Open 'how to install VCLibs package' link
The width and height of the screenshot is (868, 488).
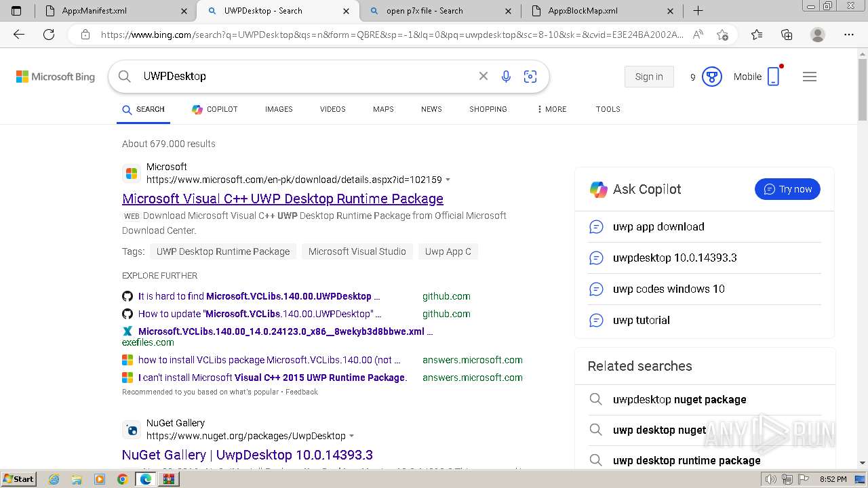point(269,360)
